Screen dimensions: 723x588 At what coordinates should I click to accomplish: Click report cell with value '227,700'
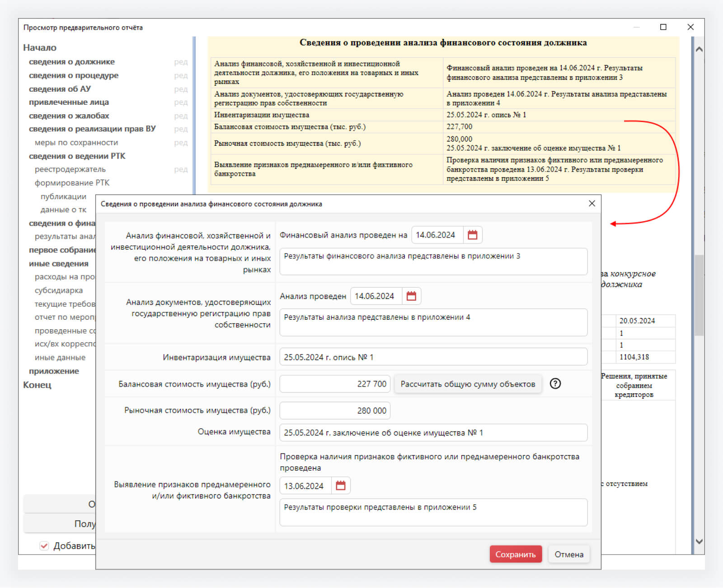[x=559, y=126]
